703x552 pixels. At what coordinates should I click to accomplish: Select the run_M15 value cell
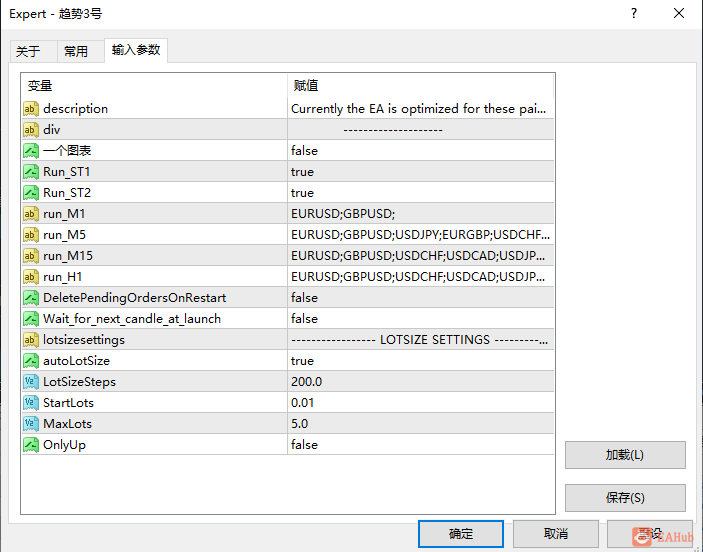point(421,256)
